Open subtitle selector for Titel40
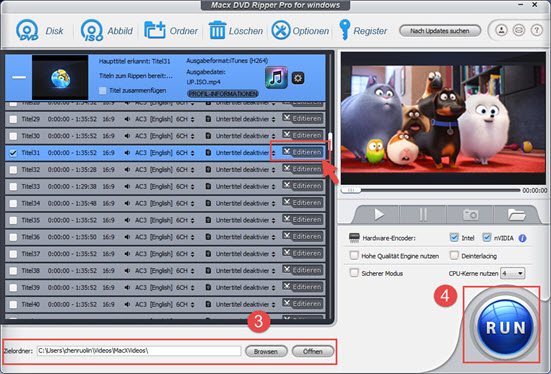This screenshot has width=551, height=374. point(273,305)
